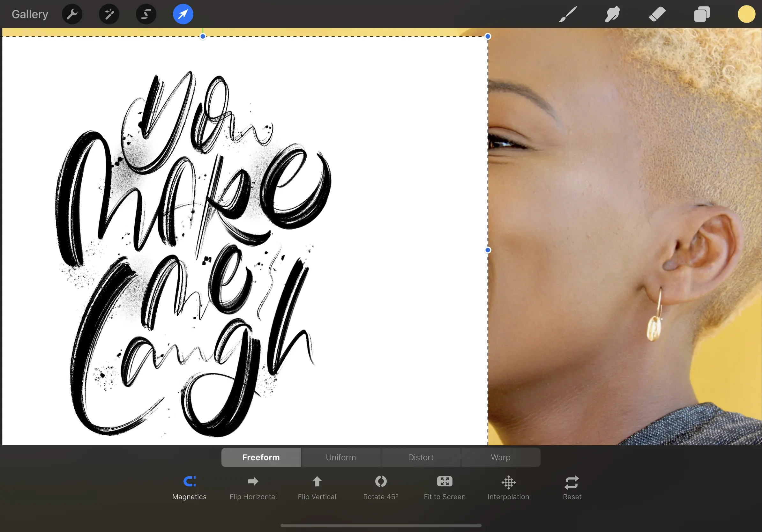Screen dimensions: 762x532
Task: Activate the Transform Move tool
Action: (183, 14)
